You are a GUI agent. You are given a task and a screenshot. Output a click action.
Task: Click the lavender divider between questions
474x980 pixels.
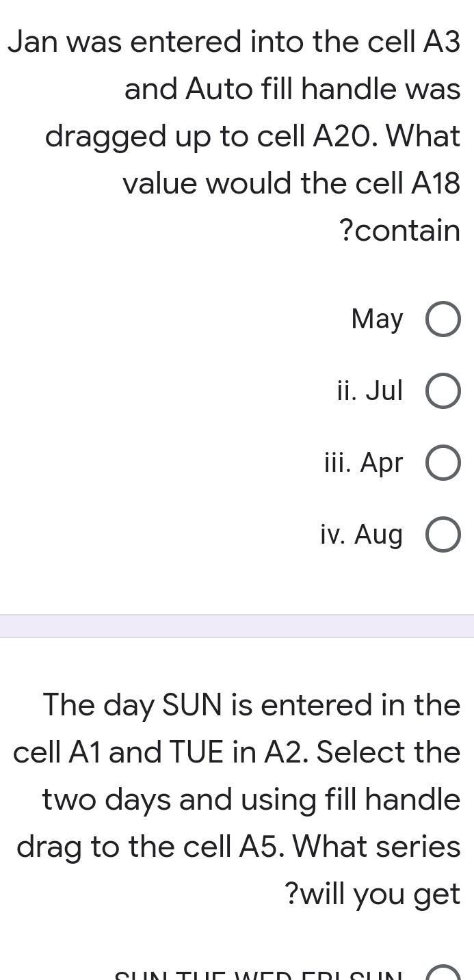tap(237, 626)
